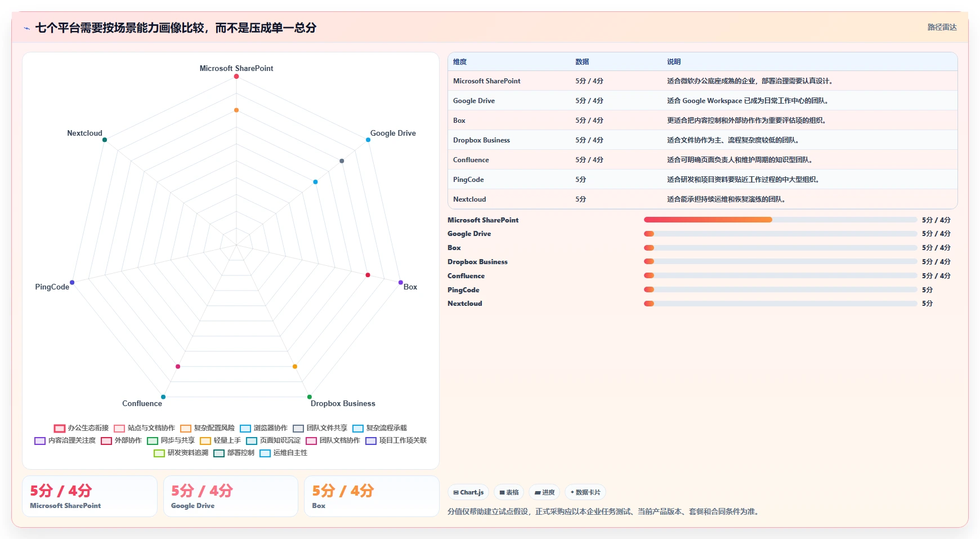Image resolution: width=980 pixels, height=539 pixels.
Task: Click the dark teal swatch beside 部署控制
Action: pos(219,453)
